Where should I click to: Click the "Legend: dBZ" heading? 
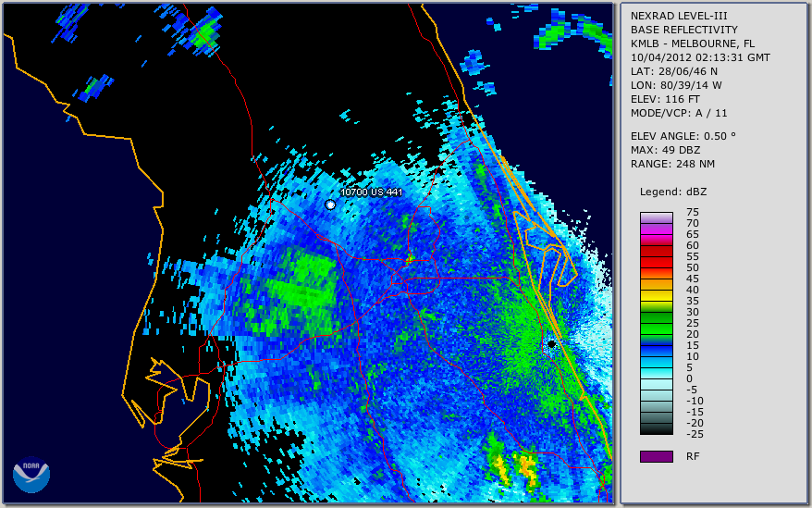coord(672,192)
